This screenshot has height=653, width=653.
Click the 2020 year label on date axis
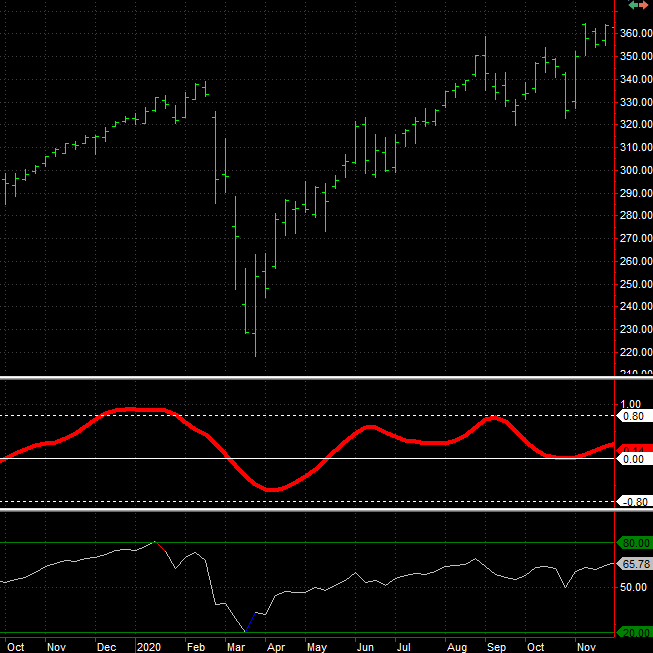[149, 647]
